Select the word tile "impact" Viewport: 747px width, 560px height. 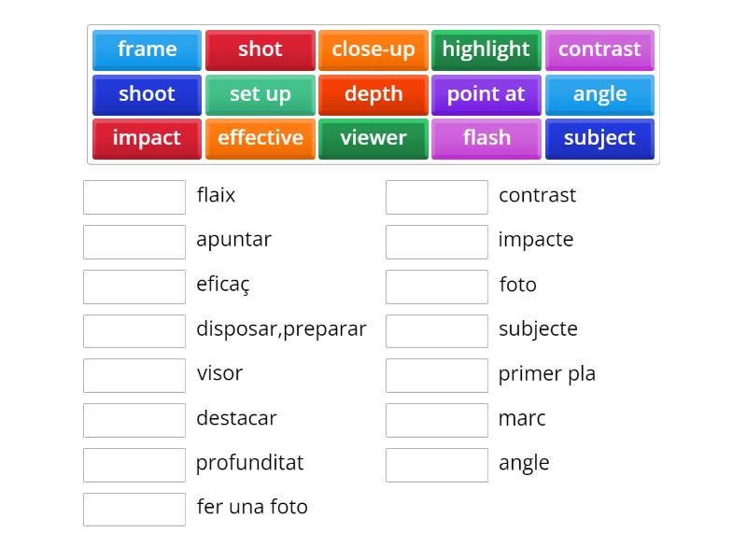pyautogui.click(x=147, y=138)
